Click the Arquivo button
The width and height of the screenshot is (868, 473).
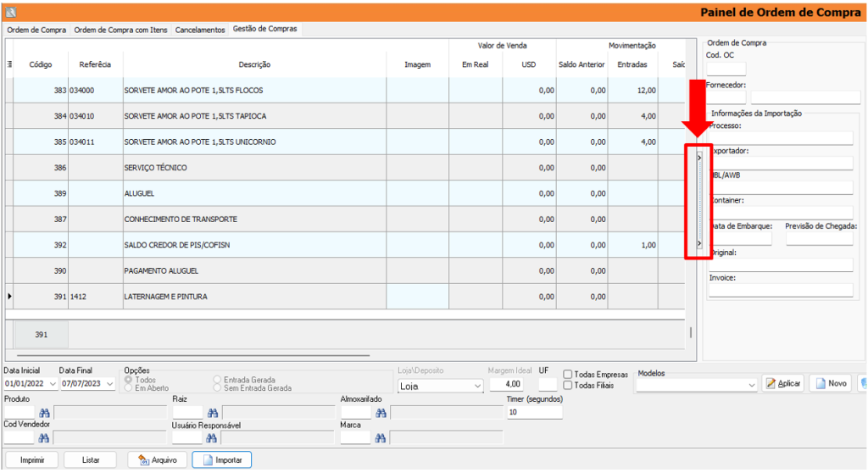point(158,460)
